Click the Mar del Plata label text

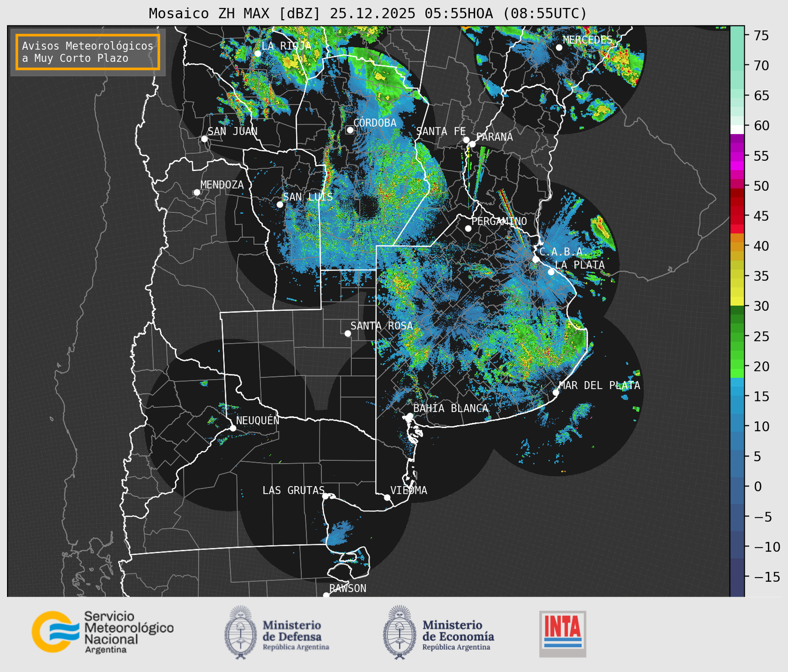tap(599, 385)
